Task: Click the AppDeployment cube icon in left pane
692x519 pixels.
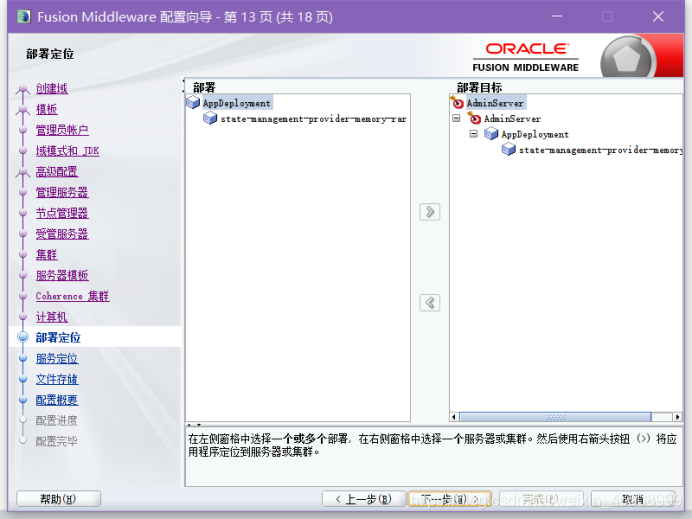Action: click(193, 102)
